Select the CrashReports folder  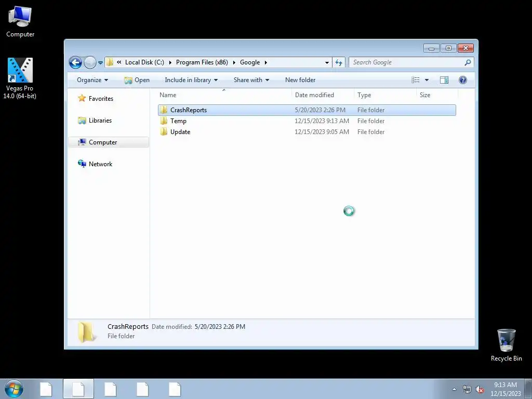click(x=307, y=110)
